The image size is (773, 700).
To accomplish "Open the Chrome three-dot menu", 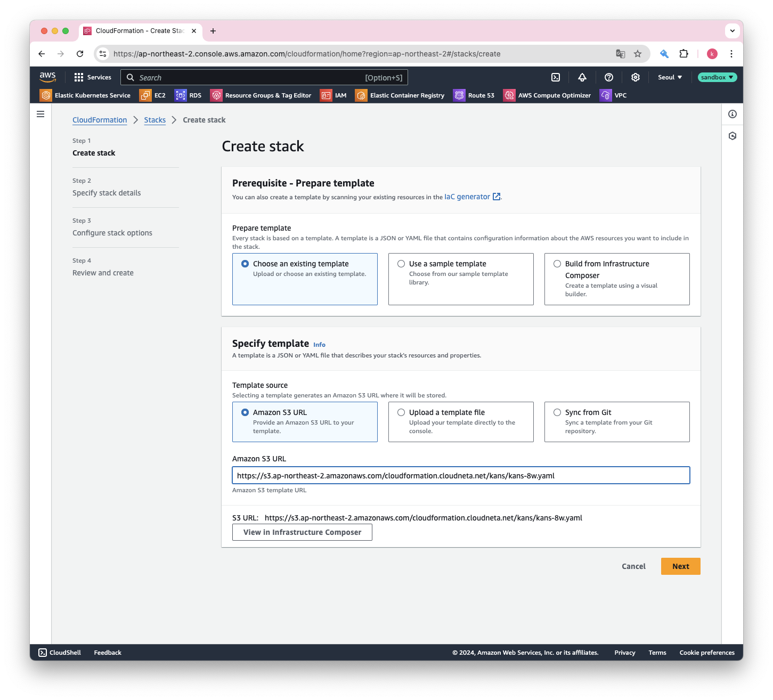I will [x=731, y=54].
